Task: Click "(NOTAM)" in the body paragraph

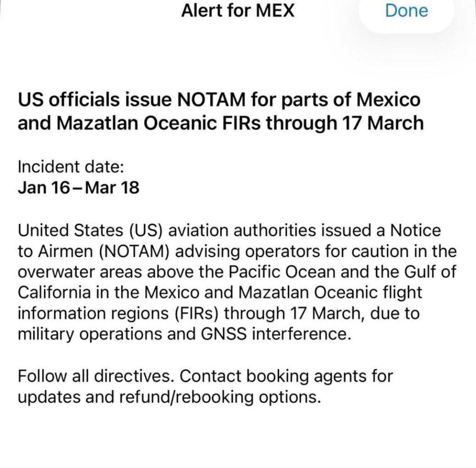Action: coord(134,251)
